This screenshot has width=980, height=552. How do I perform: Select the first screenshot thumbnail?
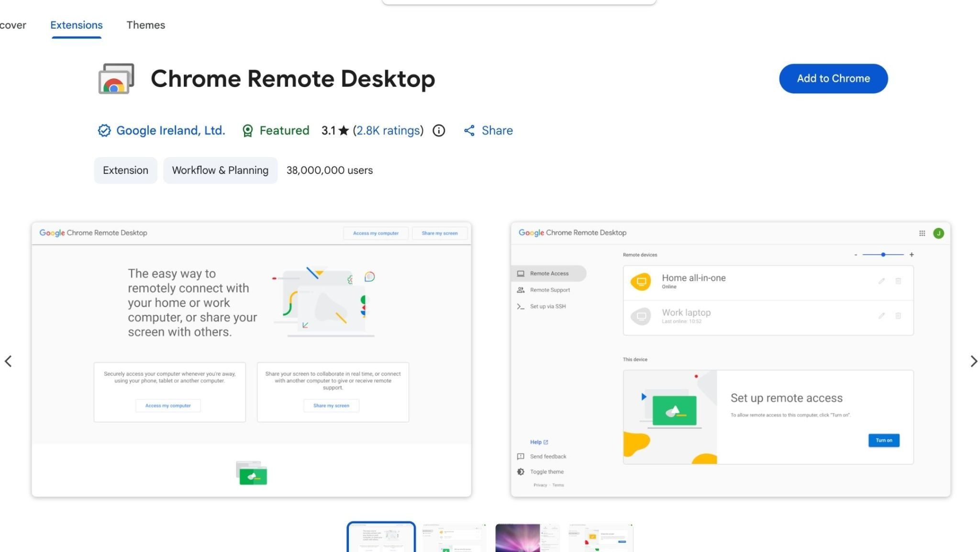click(381, 537)
